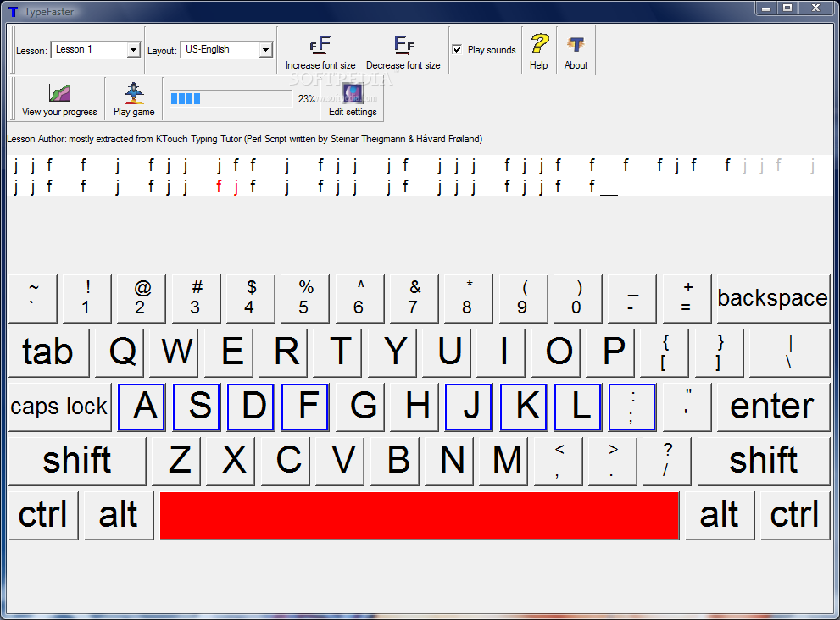The width and height of the screenshot is (840, 620).
Task: Click the highlighted D key
Action: (x=251, y=407)
